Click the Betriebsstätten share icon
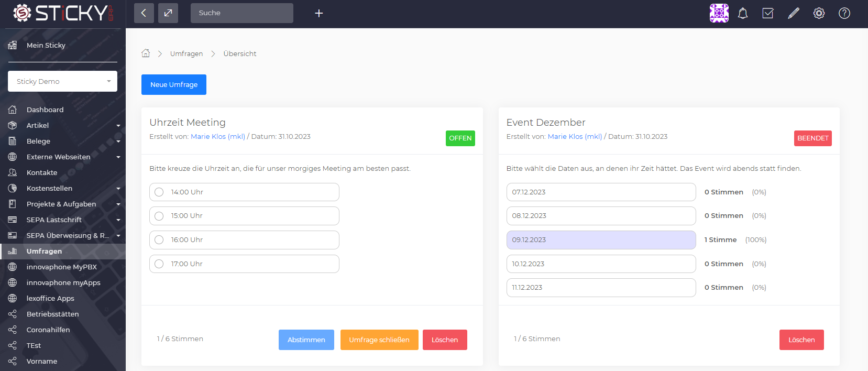The height and width of the screenshot is (371, 868). click(13, 314)
